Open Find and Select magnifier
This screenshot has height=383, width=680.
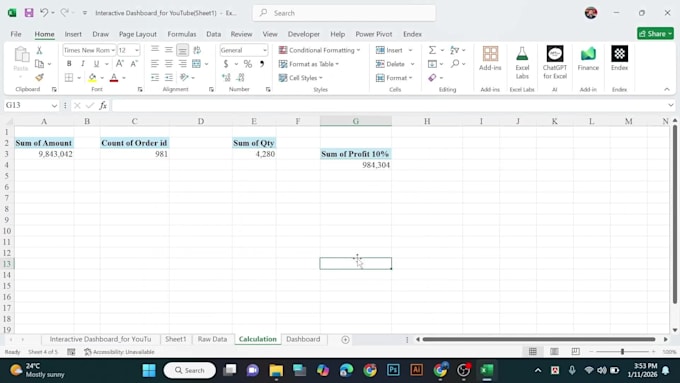pos(454,64)
